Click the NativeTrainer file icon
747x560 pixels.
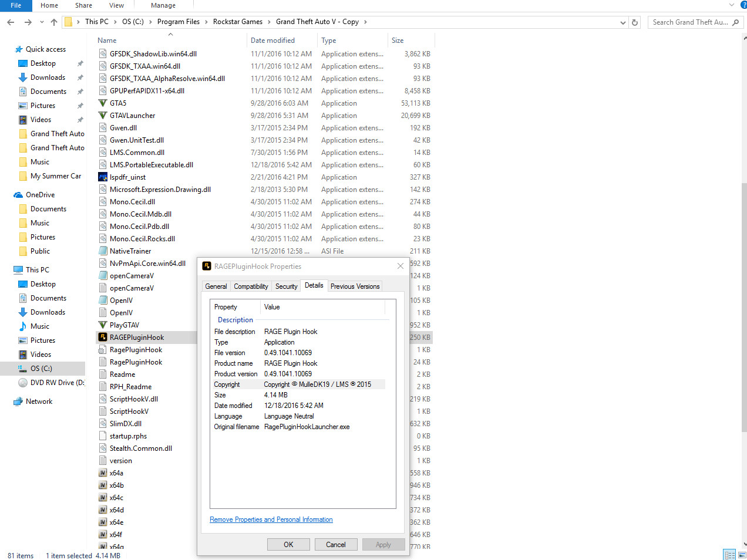tap(103, 251)
